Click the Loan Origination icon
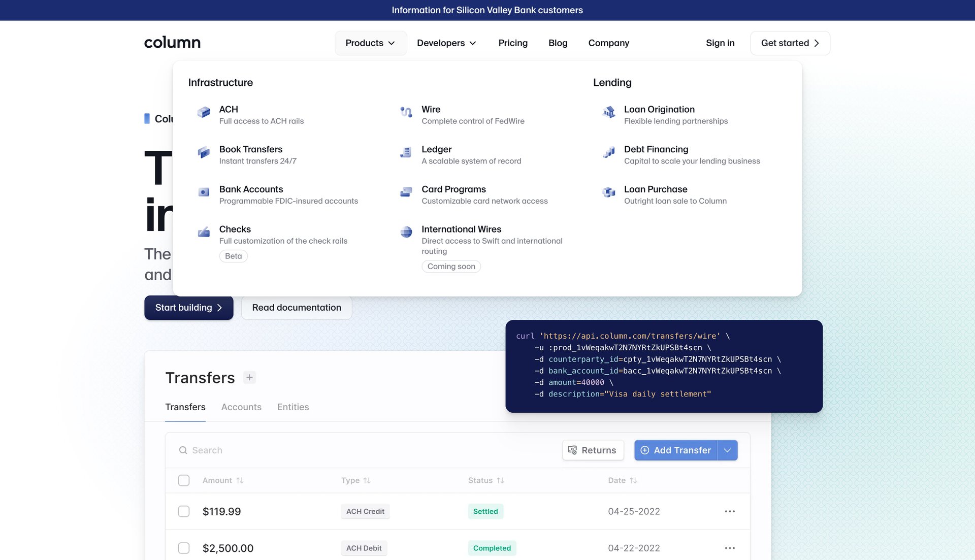 point(608,112)
